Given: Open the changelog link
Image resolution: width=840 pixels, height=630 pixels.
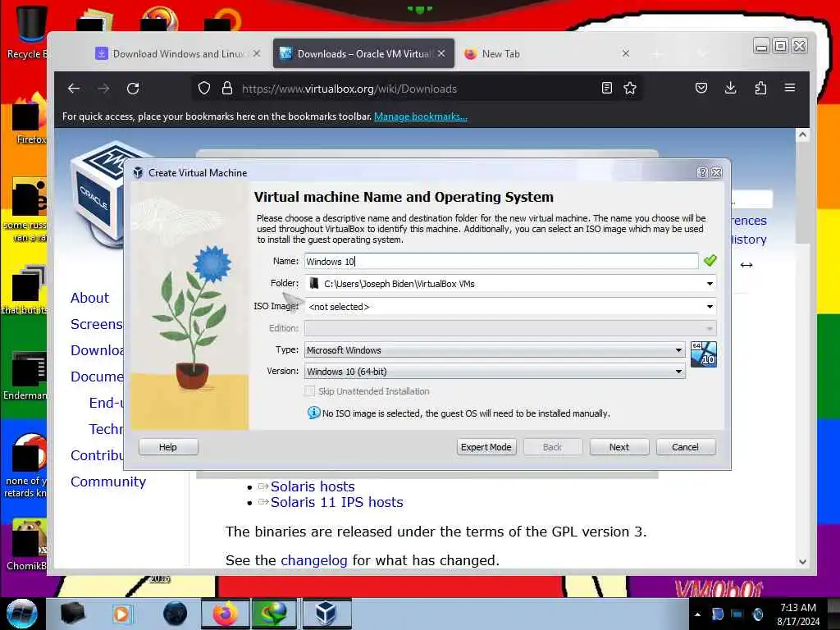Looking at the screenshot, I should pyautogui.click(x=314, y=560).
